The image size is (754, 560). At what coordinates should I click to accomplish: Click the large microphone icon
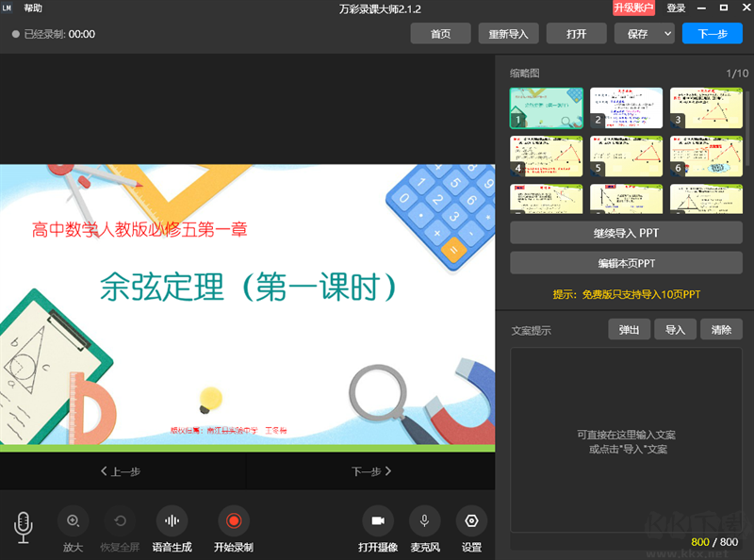(23, 526)
